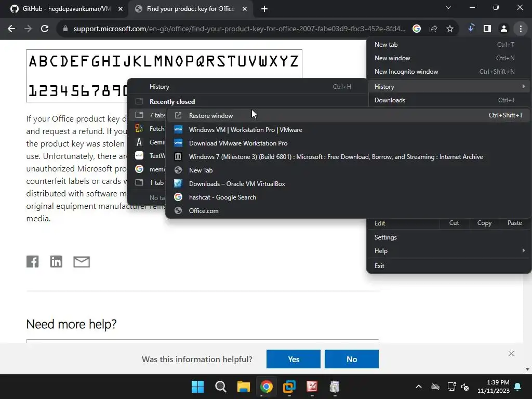The height and width of the screenshot is (399, 532).
Task: Open a new tab with plus button
Action: coord(264,9)
